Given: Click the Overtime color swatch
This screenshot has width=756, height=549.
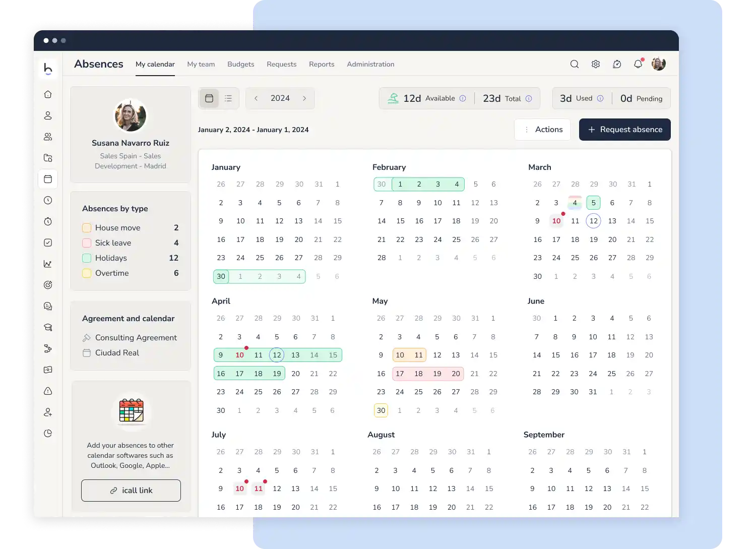Looking at the screenshot, I should (x=87, y=273).
